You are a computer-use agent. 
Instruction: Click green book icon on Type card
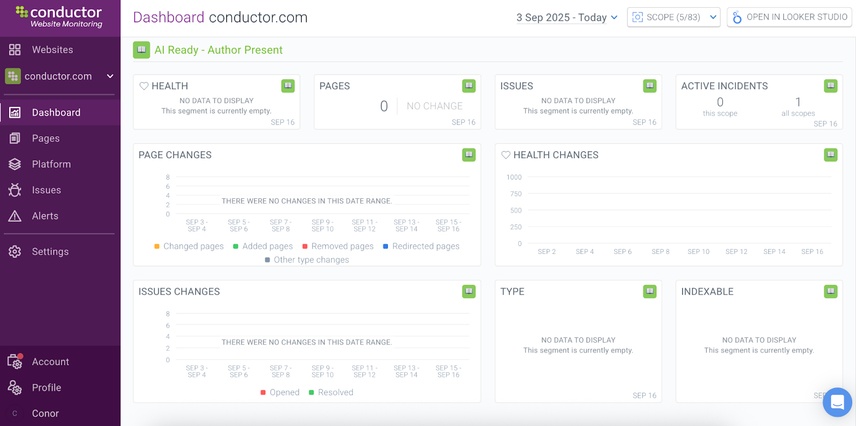[649, 291]
